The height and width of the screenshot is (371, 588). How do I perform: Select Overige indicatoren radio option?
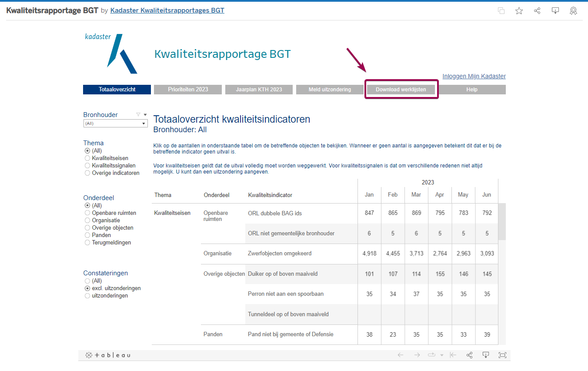(87, 173)
